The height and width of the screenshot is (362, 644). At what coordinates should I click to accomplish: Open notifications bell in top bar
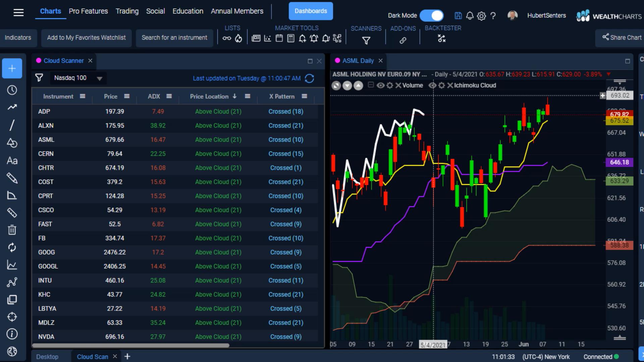coord(470,16)
